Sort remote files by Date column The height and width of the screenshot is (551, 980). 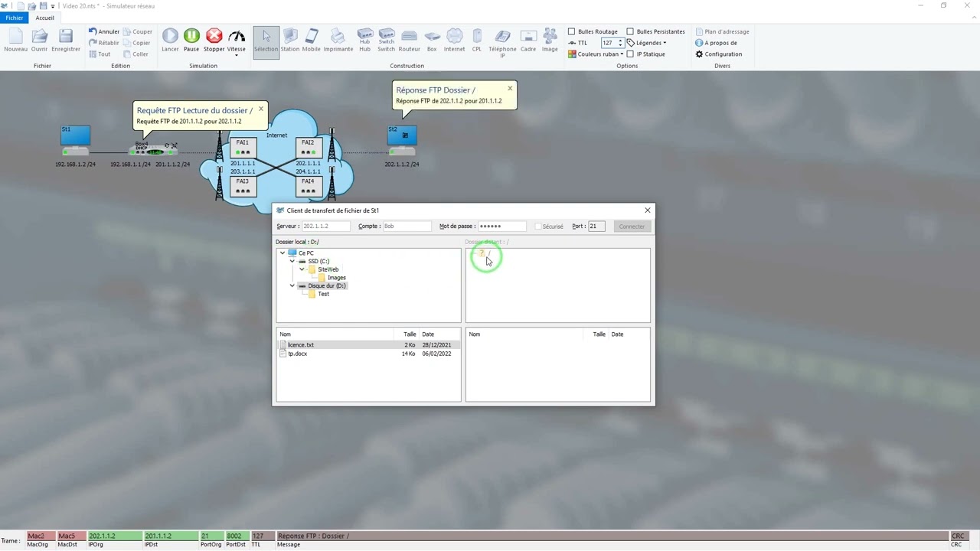coord(628,334)
